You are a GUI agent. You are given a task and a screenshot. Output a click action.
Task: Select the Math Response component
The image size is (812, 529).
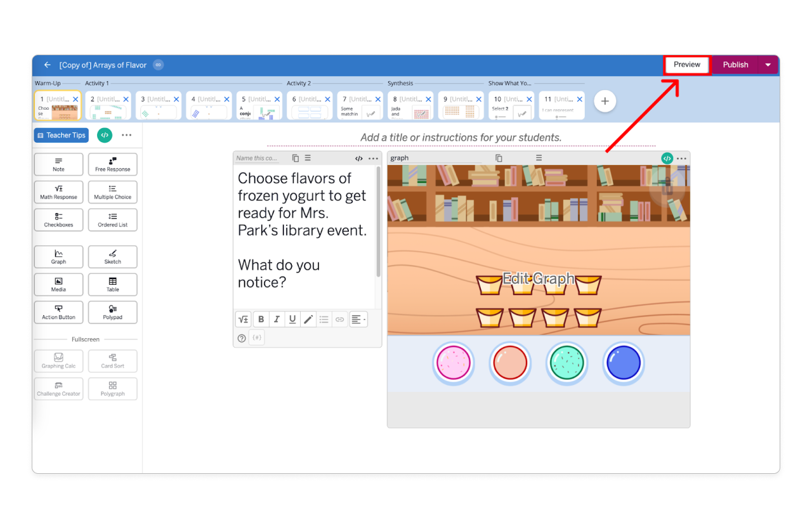[x=58, y=192]
